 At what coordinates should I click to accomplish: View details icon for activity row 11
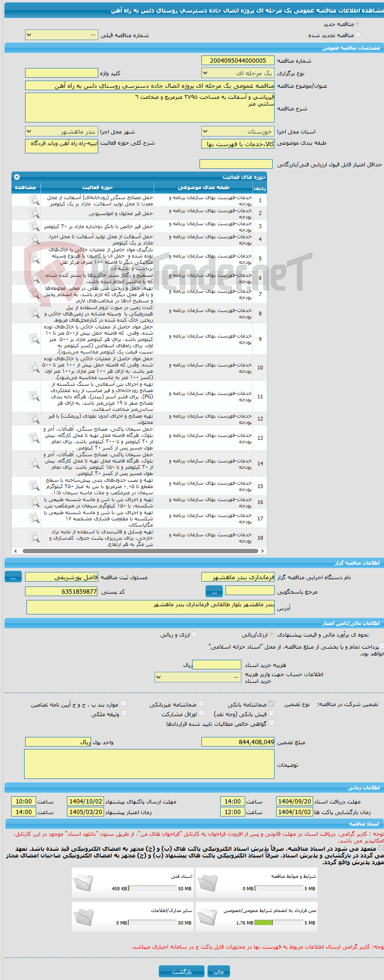[x=33, y=396]
